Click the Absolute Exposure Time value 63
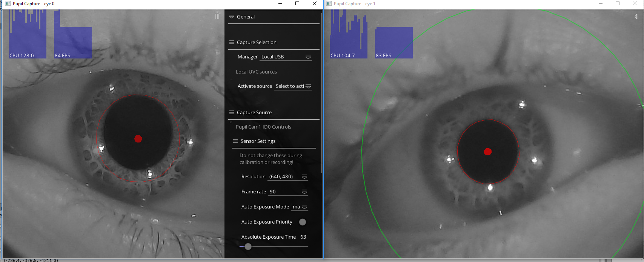This screenshot has height=262, width=644. click(x=303, y=237)
